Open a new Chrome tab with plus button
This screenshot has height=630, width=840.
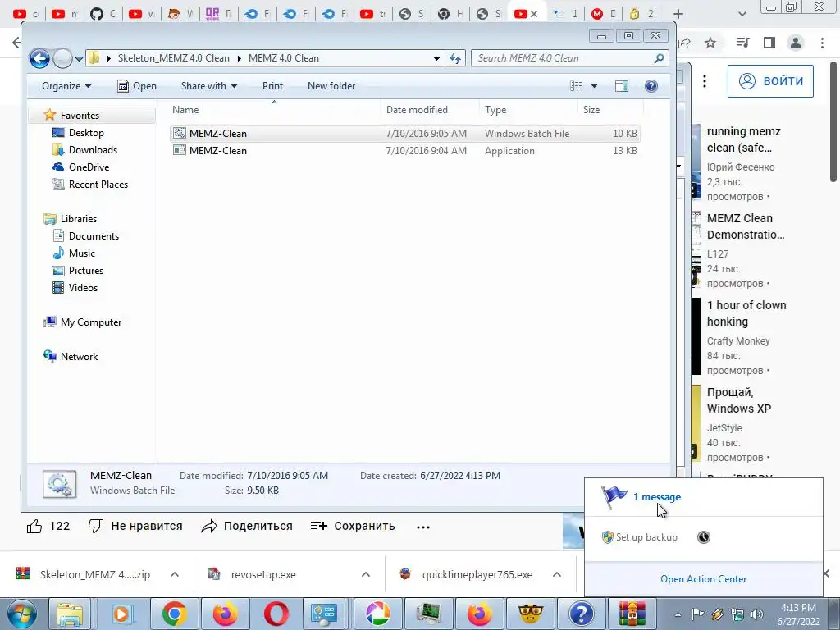(x=678, y=14)
